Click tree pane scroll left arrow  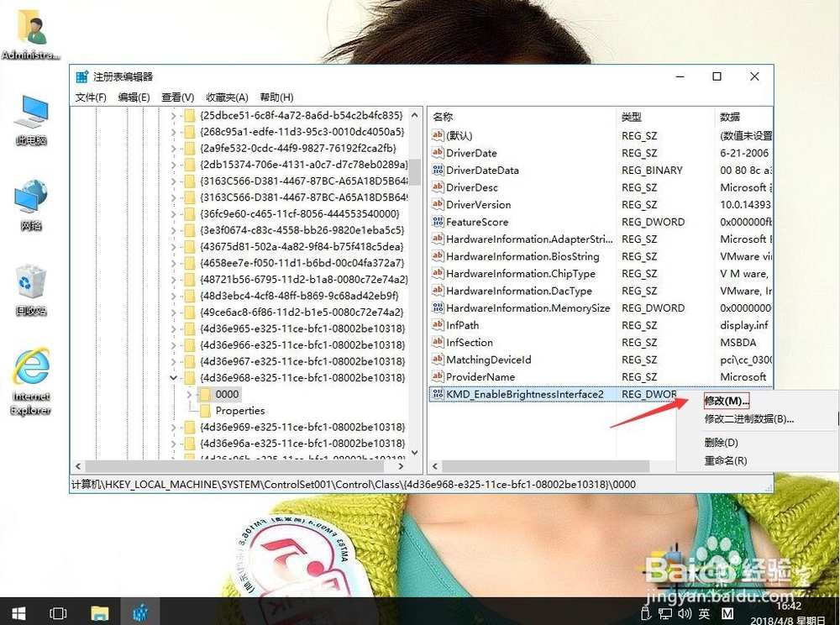pyautogui.click(x=79, y=466)
